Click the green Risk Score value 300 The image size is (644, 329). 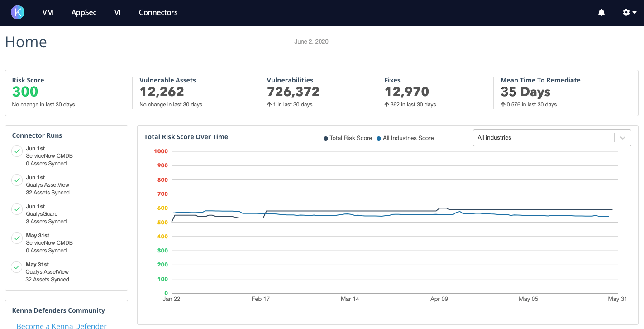25,92
